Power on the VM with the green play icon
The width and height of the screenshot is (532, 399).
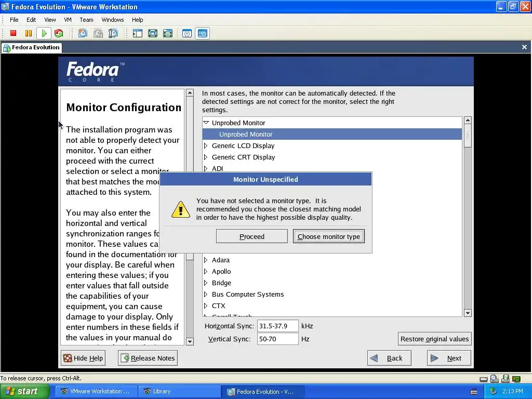click(x=44, y=33)
